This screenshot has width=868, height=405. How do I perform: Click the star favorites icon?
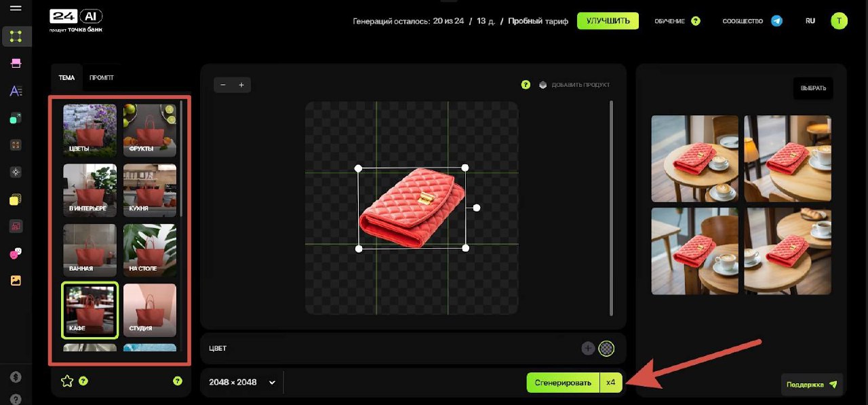click(x=67, y=381)
